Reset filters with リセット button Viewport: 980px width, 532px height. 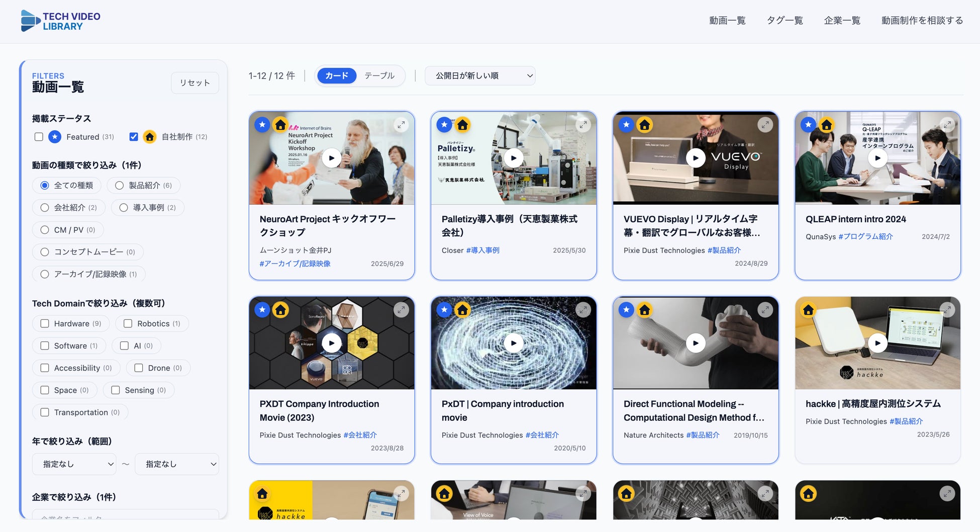tap(195, 83)
